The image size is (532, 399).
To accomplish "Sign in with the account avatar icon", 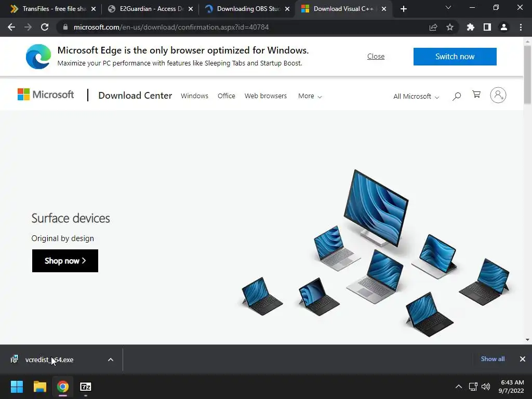I will [x=498, y=95].
